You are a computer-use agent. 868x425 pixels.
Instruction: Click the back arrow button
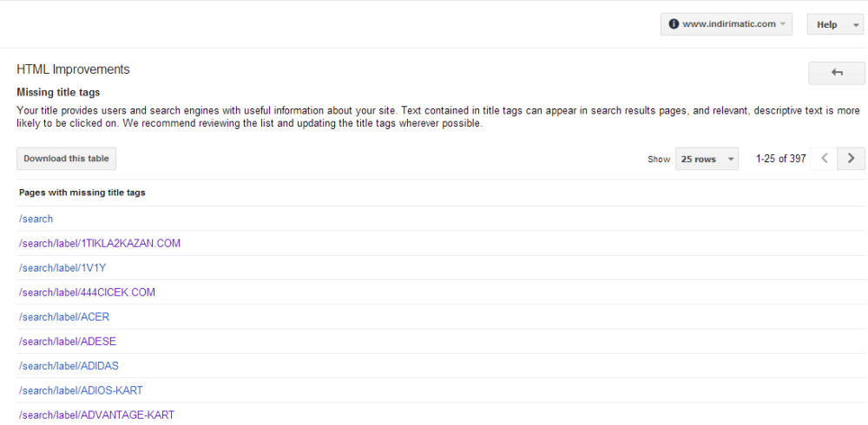pos(836,73)
